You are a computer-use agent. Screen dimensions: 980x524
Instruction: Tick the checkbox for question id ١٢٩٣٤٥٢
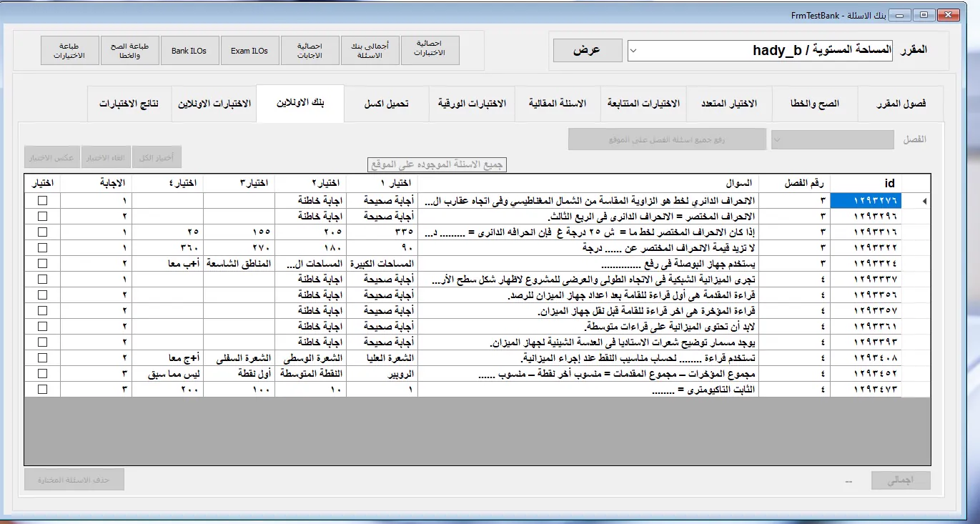pos(42,374)
